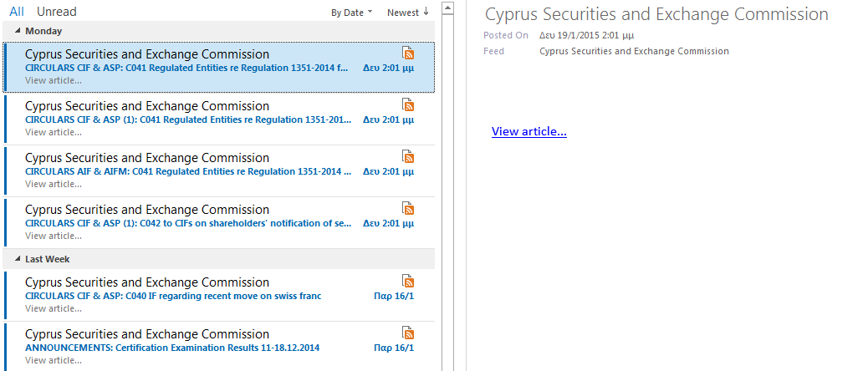The image size is (868, 371).
Task: Open the View article link in reading pane
Action: pos(528,131)
